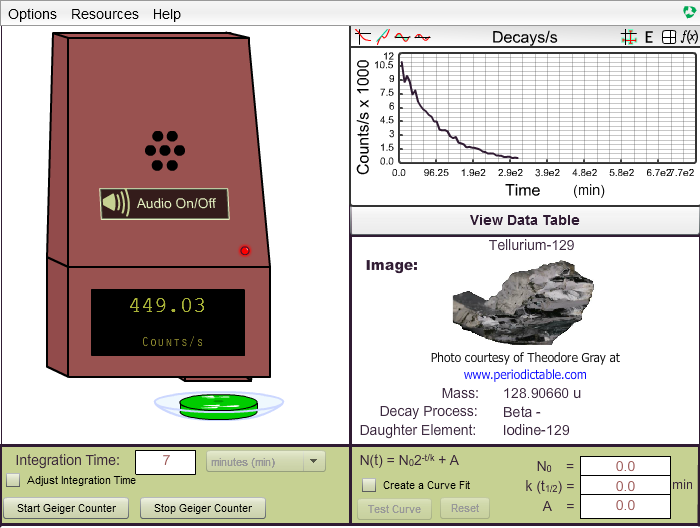
Task: Open the www.periodictable.com link
Action: 525,374
